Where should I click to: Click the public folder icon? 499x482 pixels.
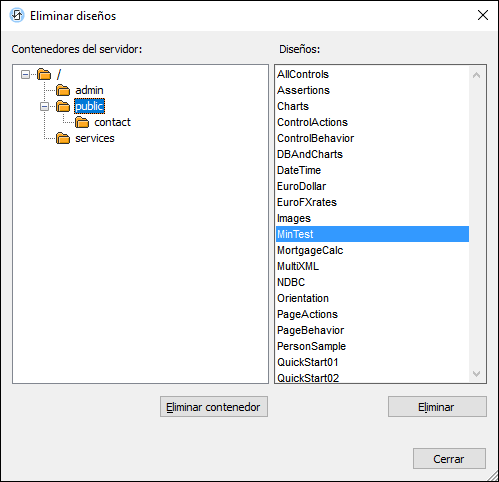(63, 106)
